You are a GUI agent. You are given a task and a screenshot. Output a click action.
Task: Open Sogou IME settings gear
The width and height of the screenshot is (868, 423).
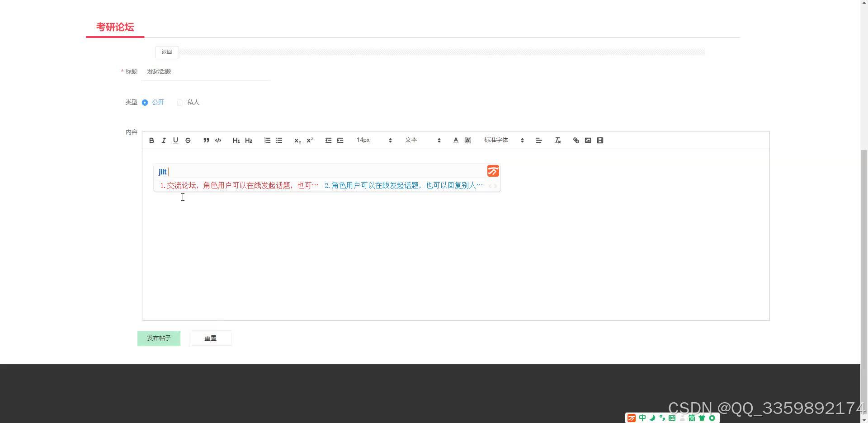(712, 418)
